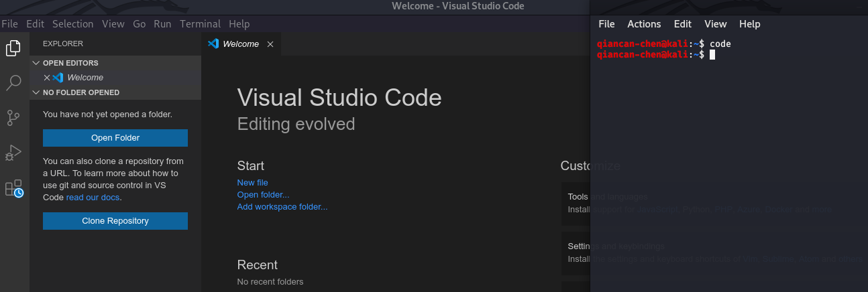Click the Clone Repository button

pyautogui.click(x=115, y=221)
